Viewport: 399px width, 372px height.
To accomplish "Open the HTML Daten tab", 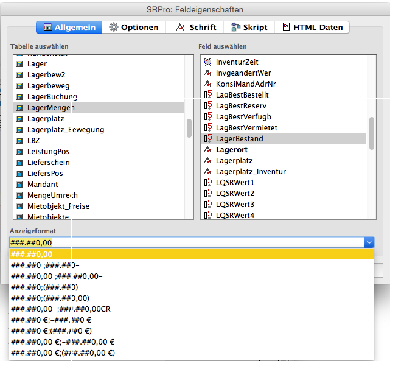I will [x=312, y=27].
